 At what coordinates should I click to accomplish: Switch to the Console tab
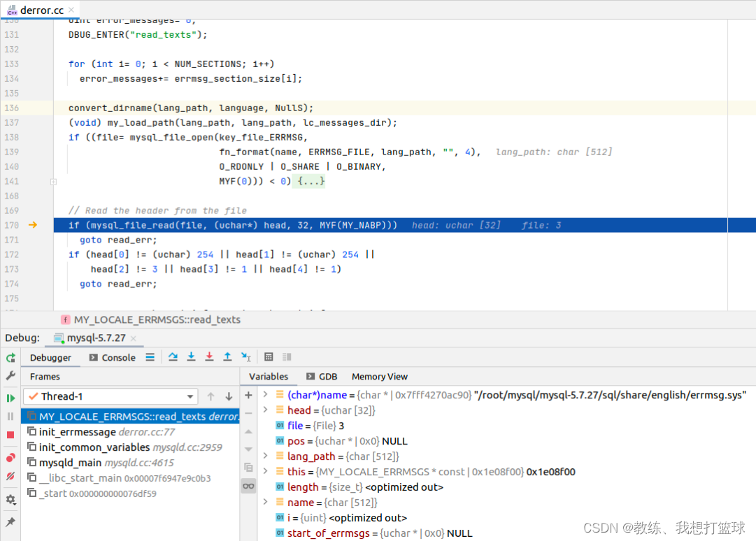point(113,357)
